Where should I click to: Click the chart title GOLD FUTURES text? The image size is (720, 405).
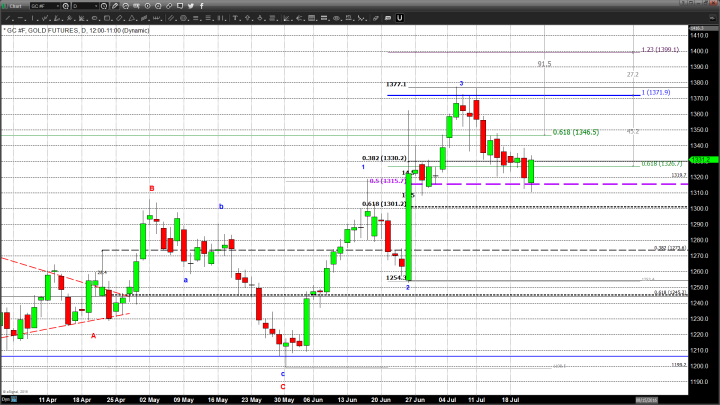pos(50,31)
